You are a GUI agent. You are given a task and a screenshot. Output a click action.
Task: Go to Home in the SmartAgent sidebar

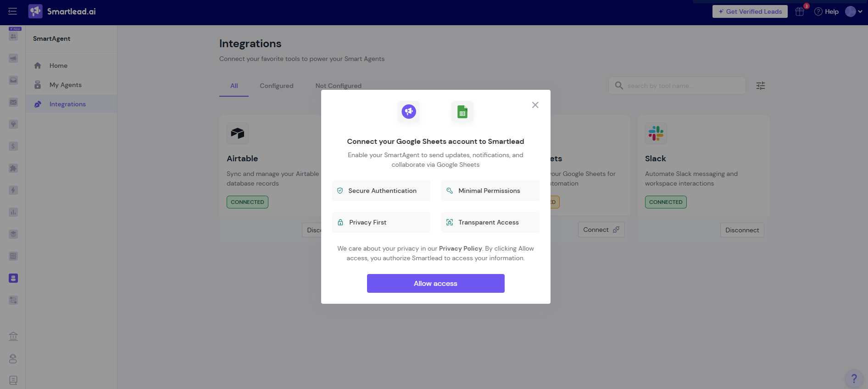pos(71,66)
